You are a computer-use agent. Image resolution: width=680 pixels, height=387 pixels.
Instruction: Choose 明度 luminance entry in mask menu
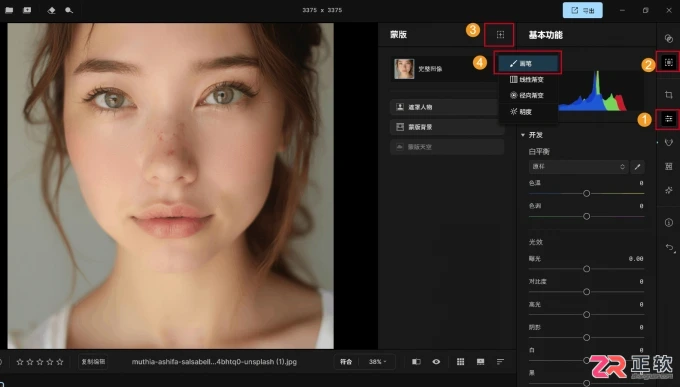[x=528, y=112]
